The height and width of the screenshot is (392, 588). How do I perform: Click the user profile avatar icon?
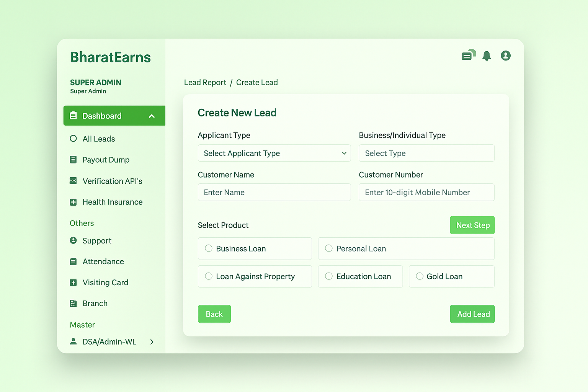point(506,56)
